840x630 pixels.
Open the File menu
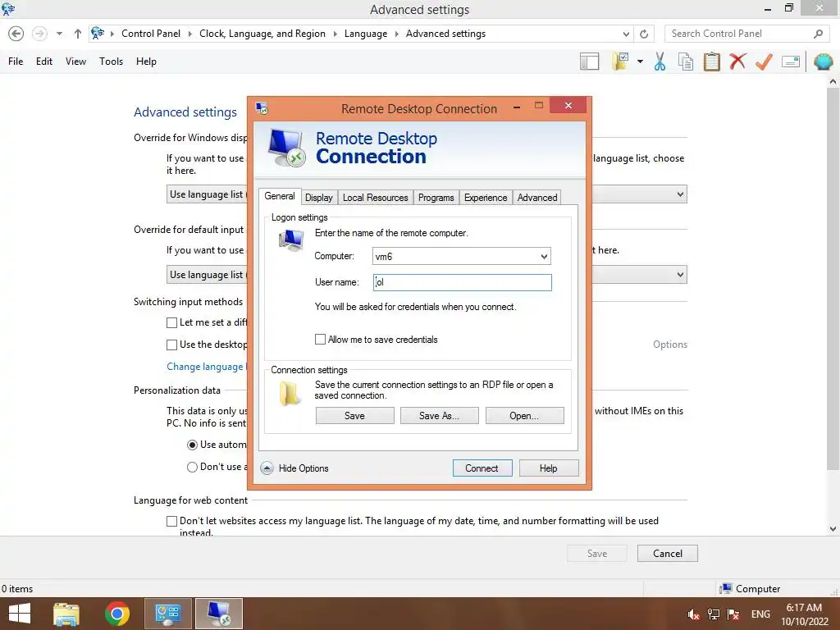[x=16, y=62]
